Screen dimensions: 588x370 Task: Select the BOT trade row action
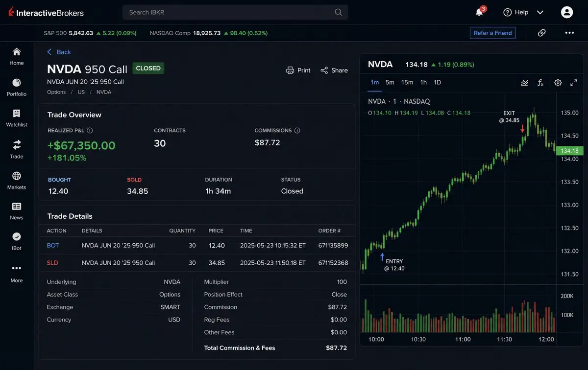tap(53, 246)
